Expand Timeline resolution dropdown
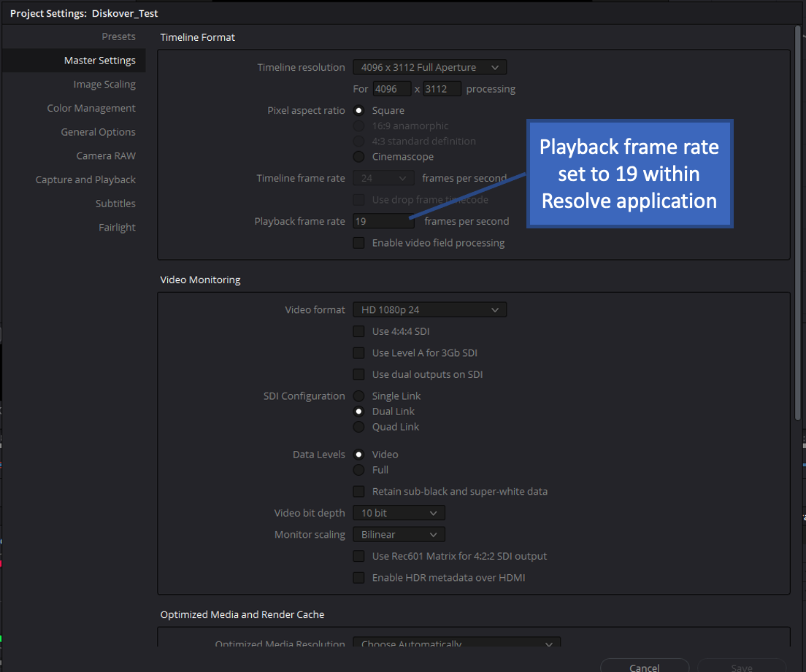The image size is (806, 672). click(430, 67)
